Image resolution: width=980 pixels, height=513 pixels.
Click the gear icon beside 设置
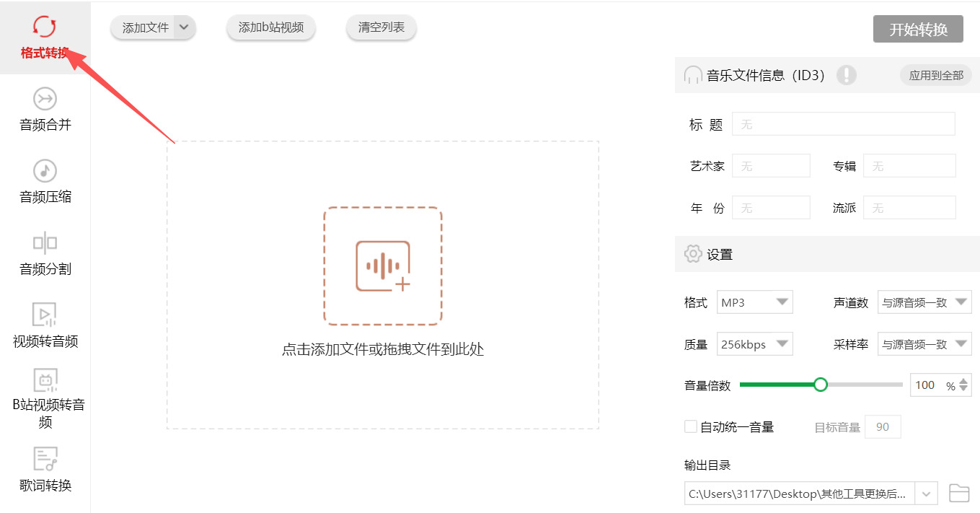coord(693,254)
